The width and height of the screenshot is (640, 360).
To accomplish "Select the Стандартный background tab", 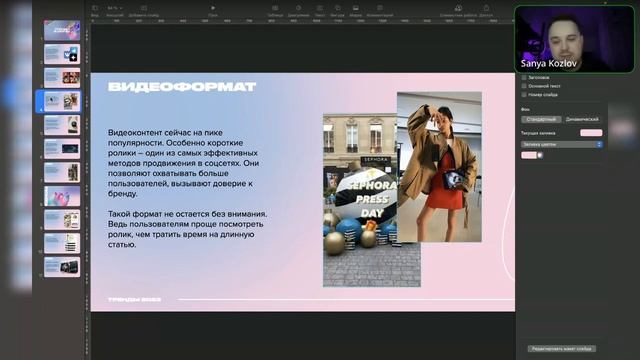I will point(541,119).
